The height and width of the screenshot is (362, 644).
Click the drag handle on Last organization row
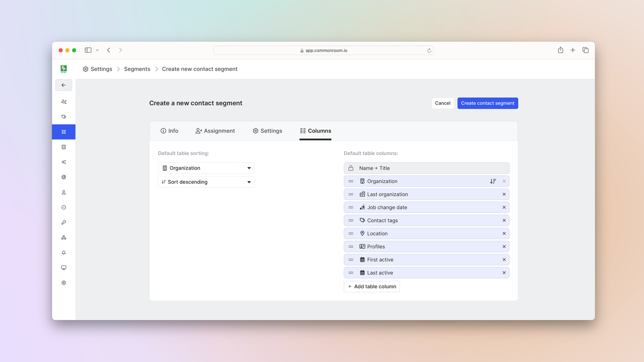coord(351,195)
